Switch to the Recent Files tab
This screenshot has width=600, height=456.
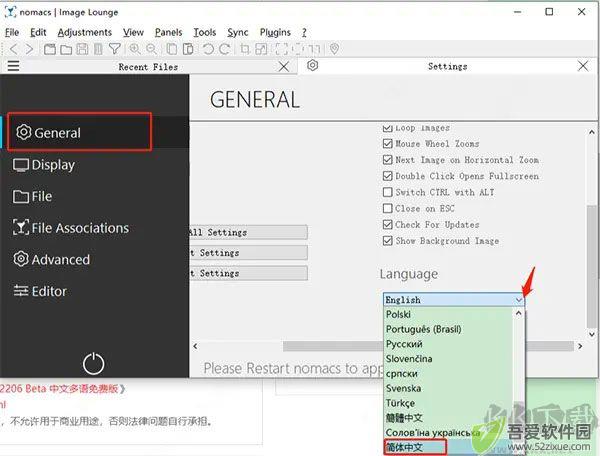148,67
